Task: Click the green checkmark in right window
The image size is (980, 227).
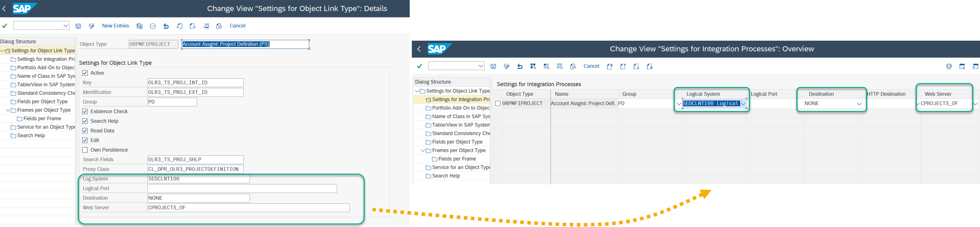Action: pos(419,66)
